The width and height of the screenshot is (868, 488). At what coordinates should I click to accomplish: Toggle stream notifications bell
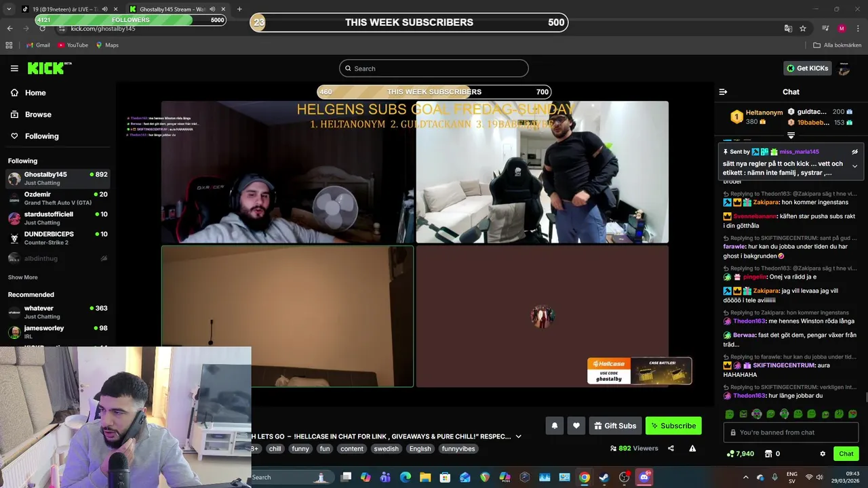tap(554, 426)
